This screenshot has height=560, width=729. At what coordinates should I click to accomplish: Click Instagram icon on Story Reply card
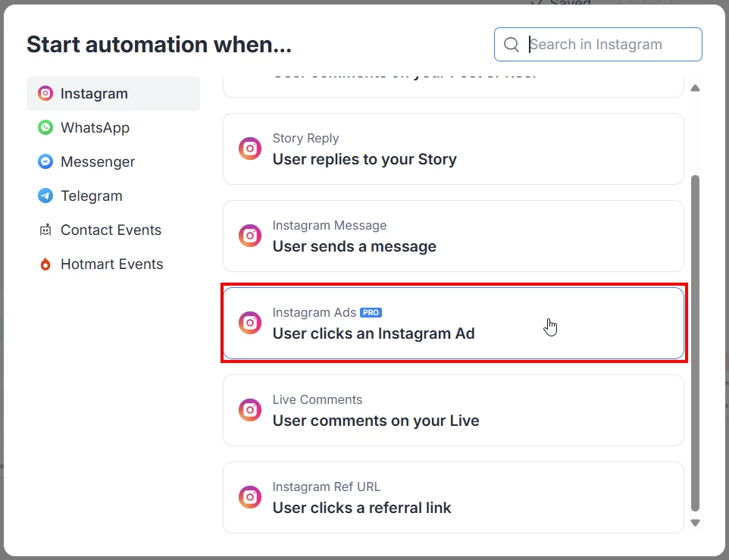coord(250,149)
